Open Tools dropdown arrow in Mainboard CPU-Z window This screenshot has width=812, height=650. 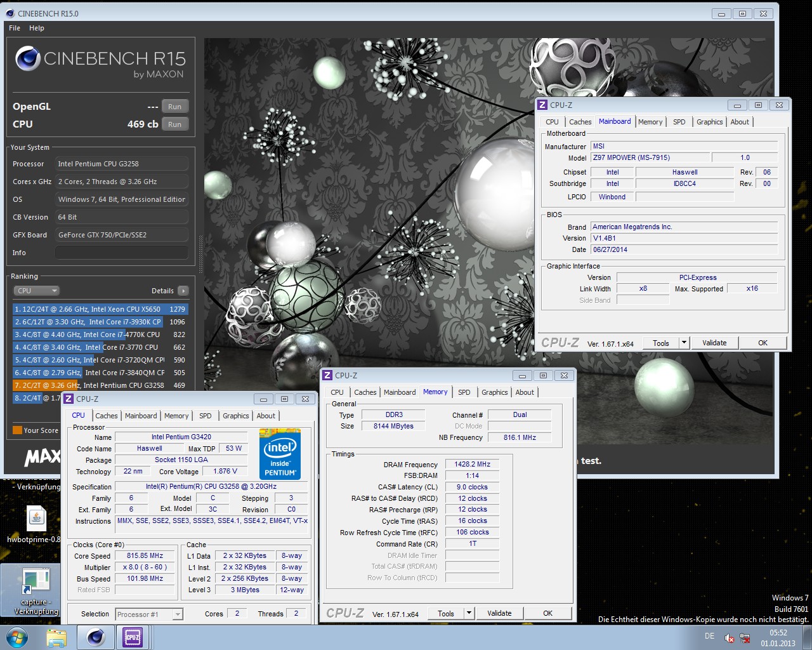click(684, 343)
